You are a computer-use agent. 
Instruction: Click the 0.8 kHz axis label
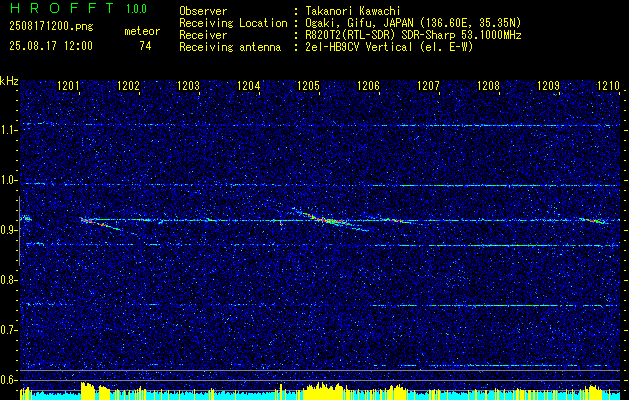tap(8, 280)
